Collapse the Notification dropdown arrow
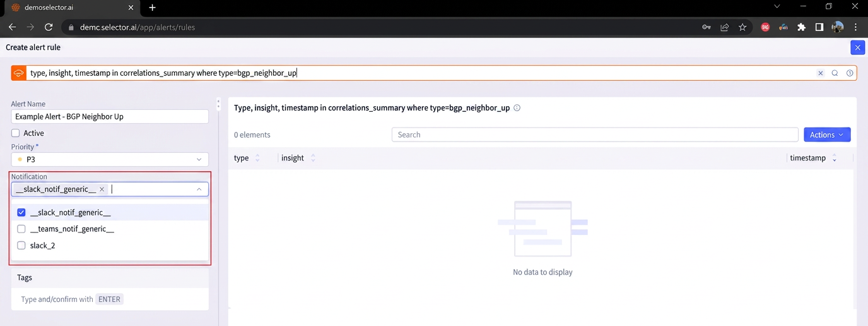 [199, 189]
